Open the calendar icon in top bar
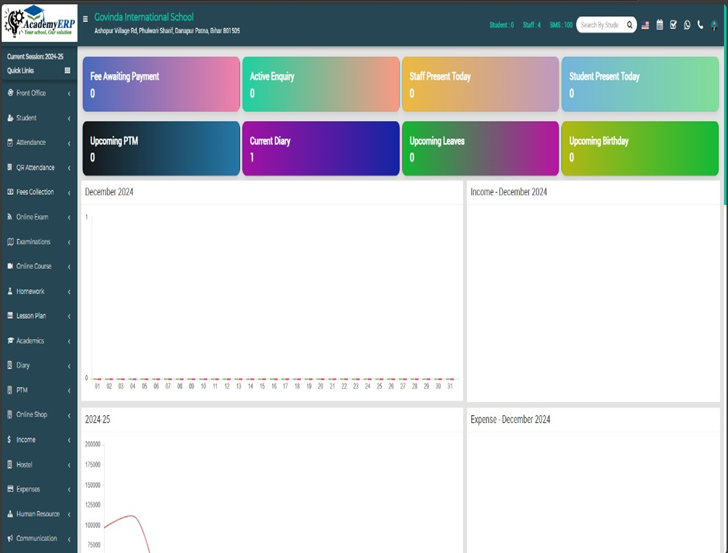 click(x=660, y=25)
